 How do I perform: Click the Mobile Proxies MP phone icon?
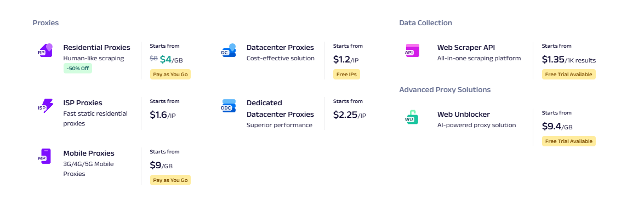[45, 156]
